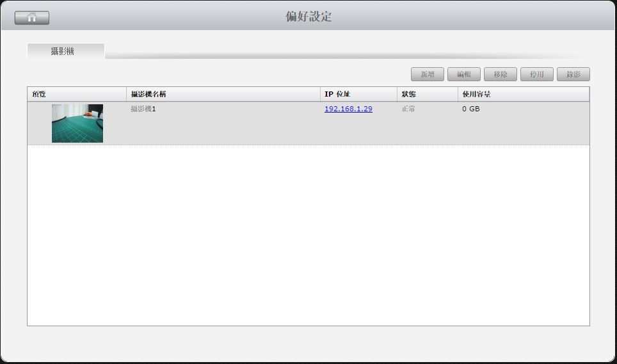Open the 192.168.1.29 IP address link
Viewport: 617px width, 364px height.
tap(348, 109)
